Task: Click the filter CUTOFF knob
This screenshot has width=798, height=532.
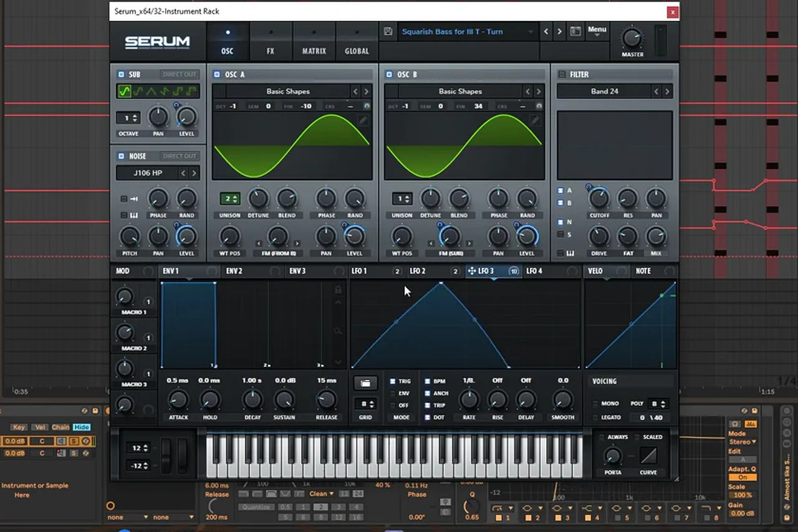Action: point(598,199)
